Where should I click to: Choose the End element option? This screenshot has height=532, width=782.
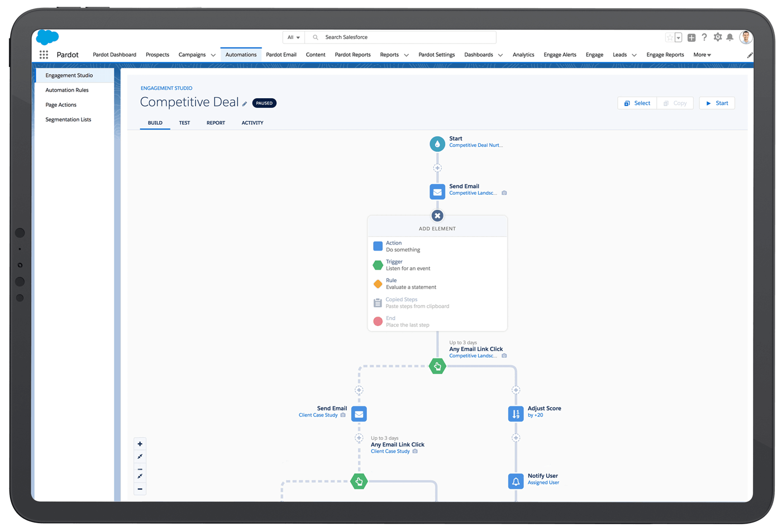point(437,322)
